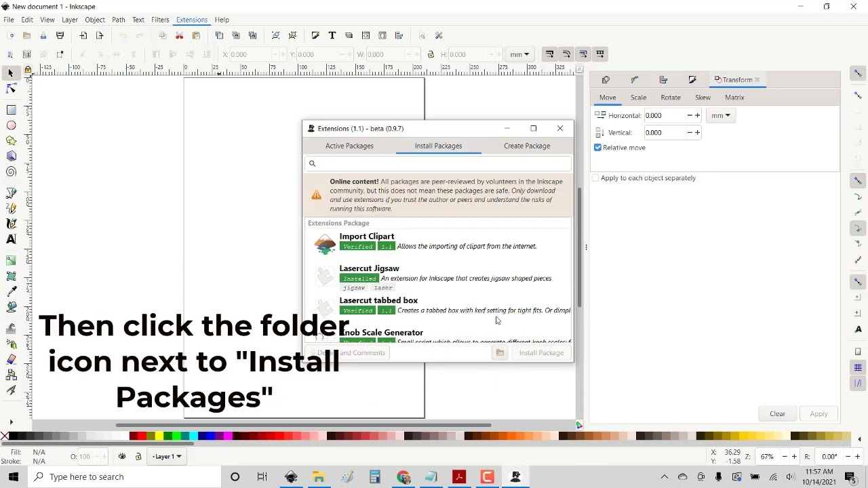Toggle width and height lock icon
This screenshot has width=868, height=488.
[431, 54]
